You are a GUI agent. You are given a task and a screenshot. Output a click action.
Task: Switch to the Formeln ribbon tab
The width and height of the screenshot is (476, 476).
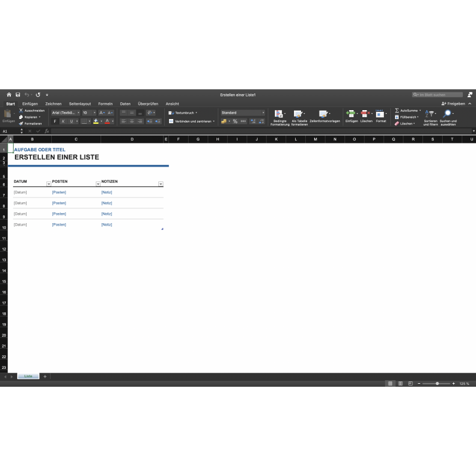[105, 104]
